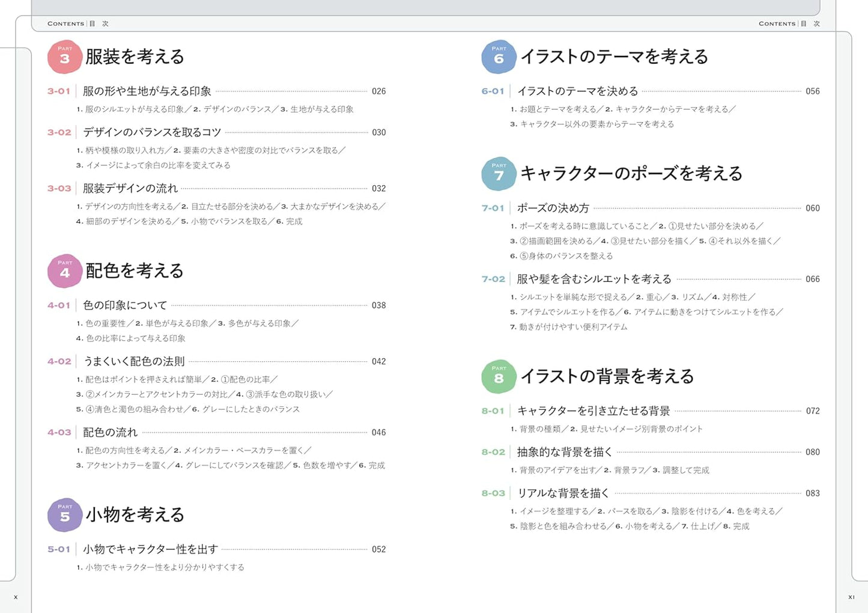This screenshot has height=613, width=868.
Task: Click the left-page CONTENTS 目次 header label
Action: click(78, 23)
